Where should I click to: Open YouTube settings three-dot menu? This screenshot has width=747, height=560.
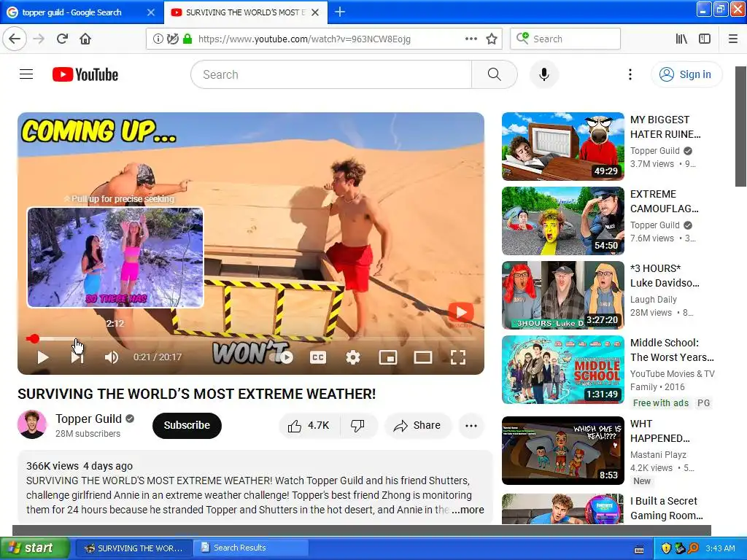point(630,74)
